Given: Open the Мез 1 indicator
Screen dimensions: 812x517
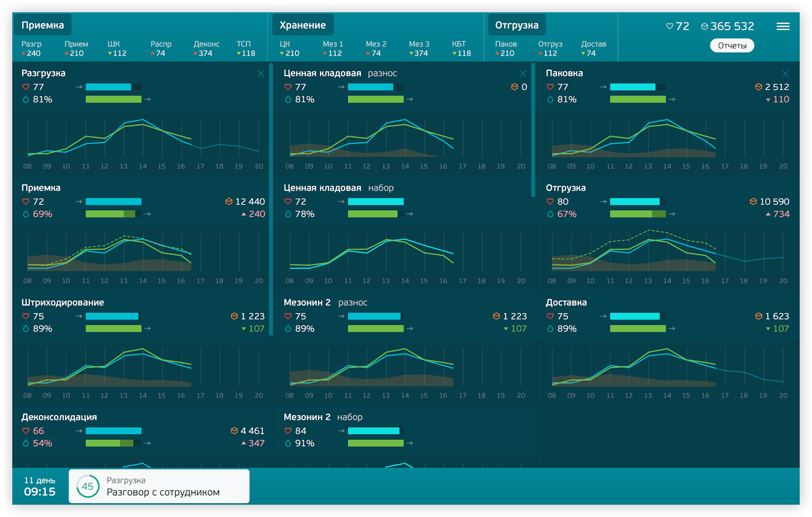Looking at the screenshot, I should point(333,48).
